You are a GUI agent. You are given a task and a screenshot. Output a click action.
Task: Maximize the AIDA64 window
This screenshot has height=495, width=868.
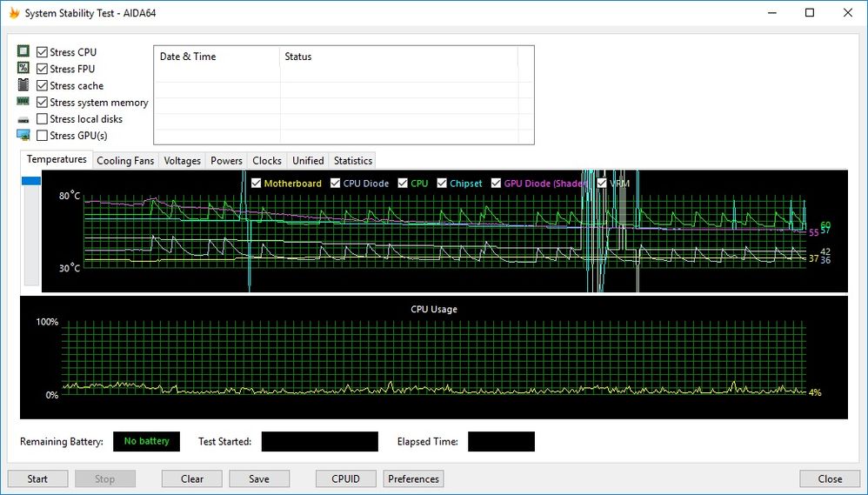(x=810, y=13)
